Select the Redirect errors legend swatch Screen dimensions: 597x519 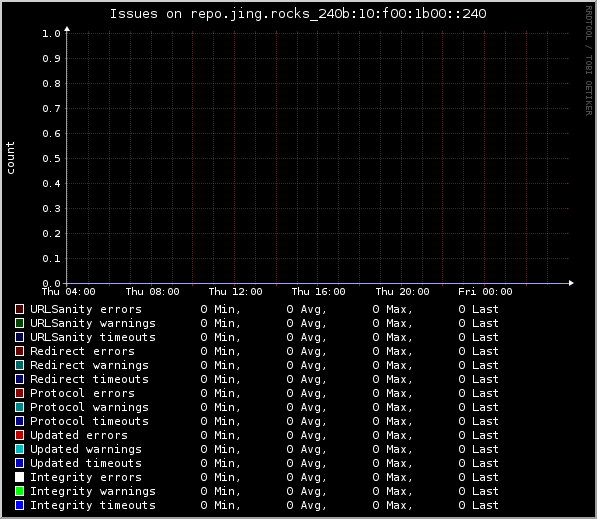tap(19, 351)
